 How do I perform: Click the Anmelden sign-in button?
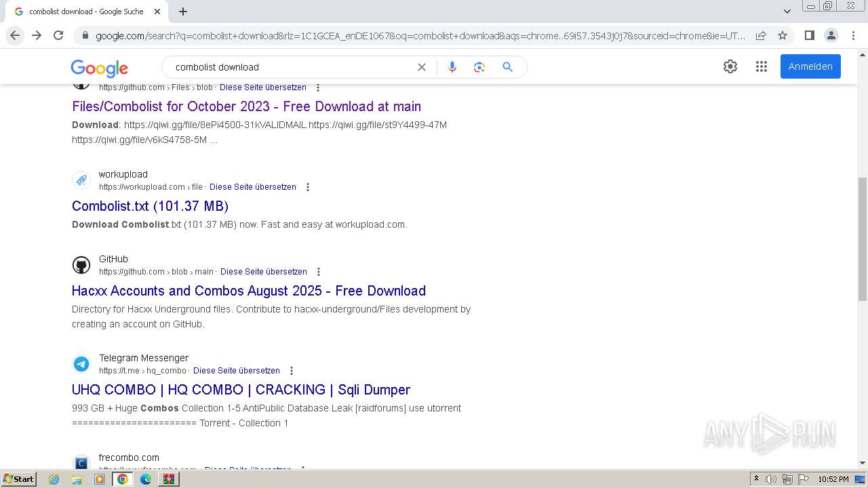pos(810,66)
